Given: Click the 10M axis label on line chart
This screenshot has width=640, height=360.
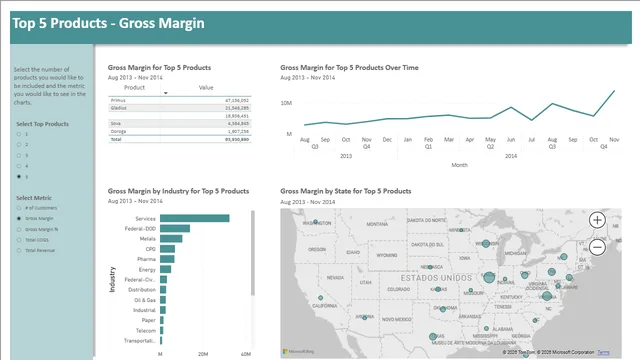Looking at the screenshot, I should point(286,103).
